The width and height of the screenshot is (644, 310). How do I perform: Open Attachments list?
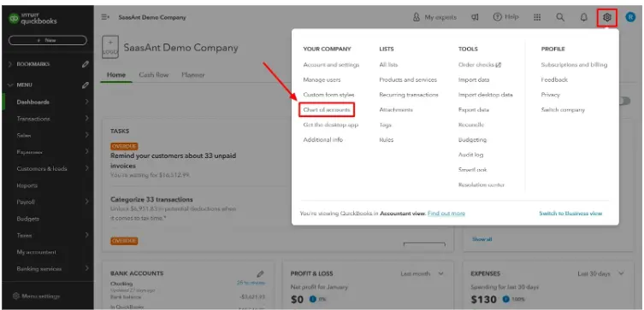coord(396,110)
